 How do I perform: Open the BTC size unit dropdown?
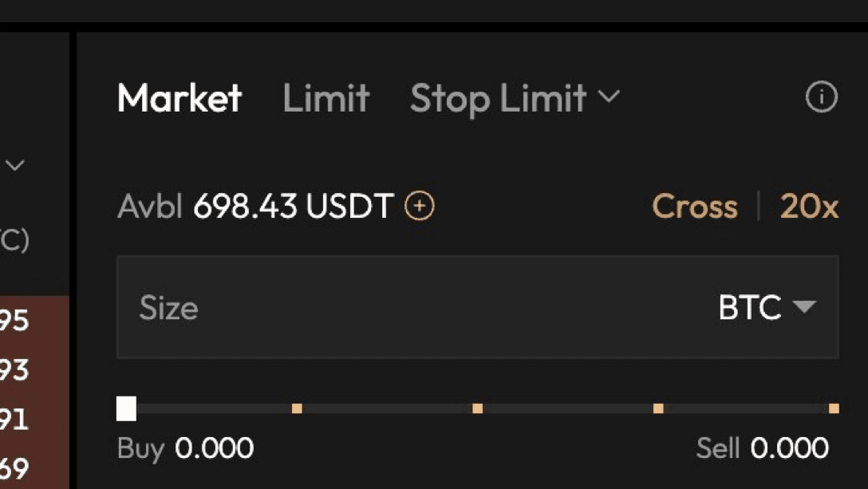click(x=767, y=307)
